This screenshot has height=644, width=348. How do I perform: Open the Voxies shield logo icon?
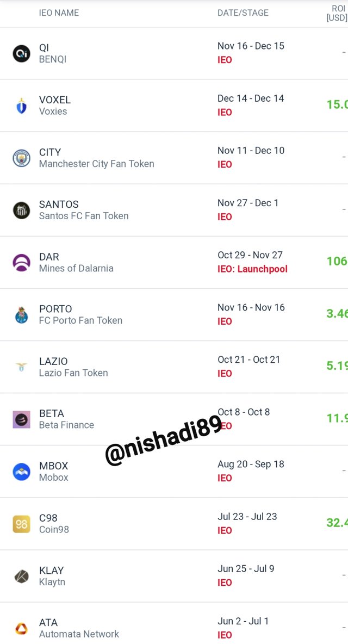21,106
